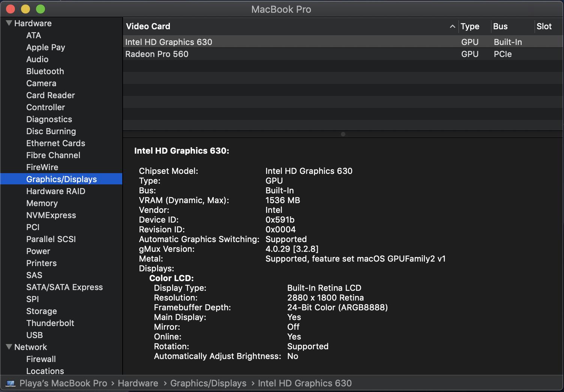Image resolution: width=564 pixels, height=392 pixels.
Task: Click the 24-Bit Color framebuffer value
Action: [337, 307]
